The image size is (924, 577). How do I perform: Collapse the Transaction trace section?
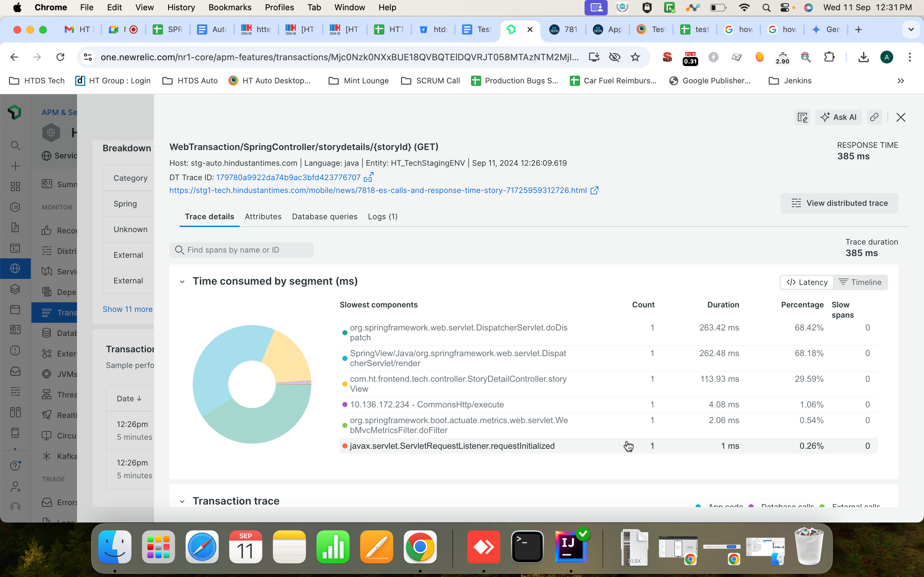(183, 501)
